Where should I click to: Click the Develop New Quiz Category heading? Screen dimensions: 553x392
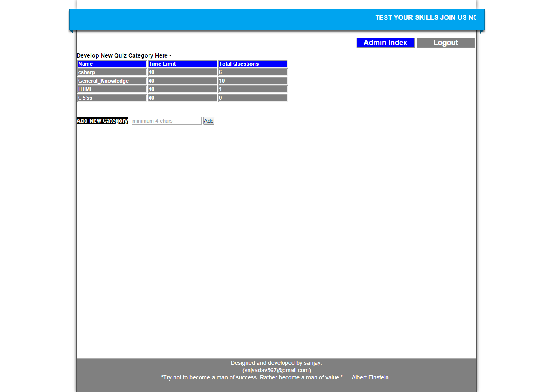click(124, 55)
